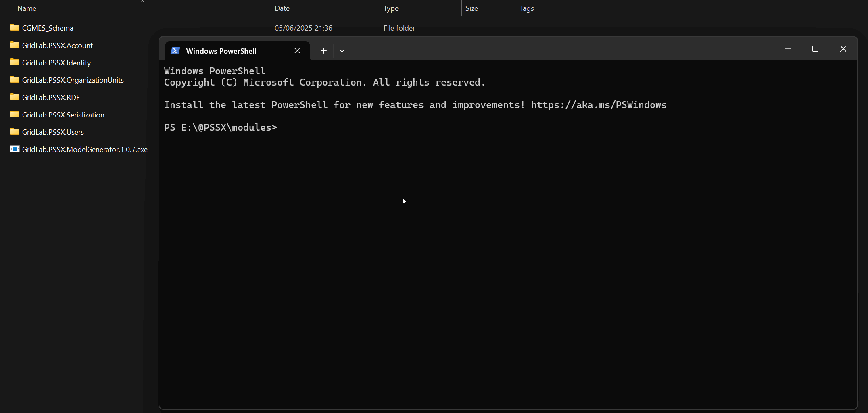This screenshot has width=868, height=413.
Task: Click the GridLab.PSSX.Users name
Action: pos(53,132)
